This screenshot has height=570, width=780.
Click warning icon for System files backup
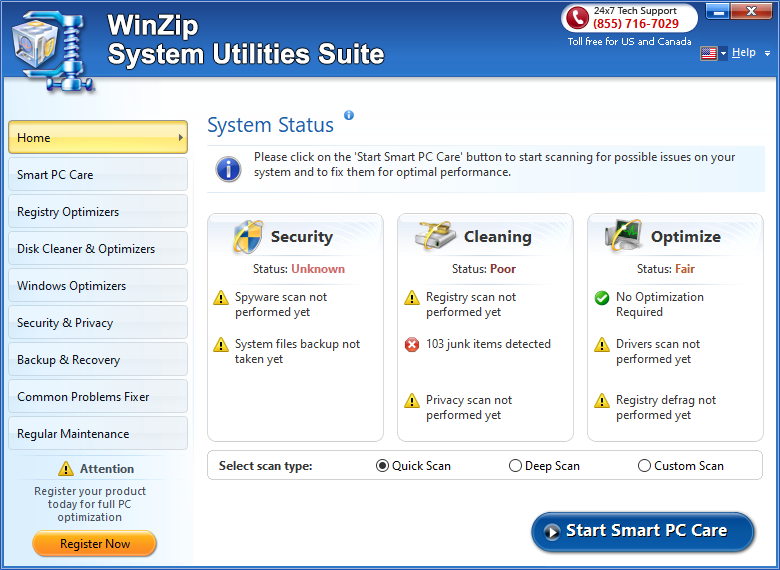point(220,345)
